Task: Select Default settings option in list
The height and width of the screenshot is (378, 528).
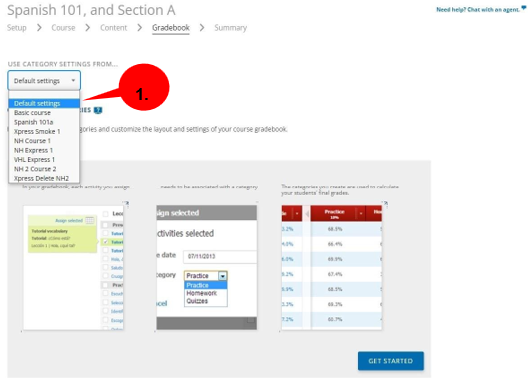Action: click(x=44, y=103)
